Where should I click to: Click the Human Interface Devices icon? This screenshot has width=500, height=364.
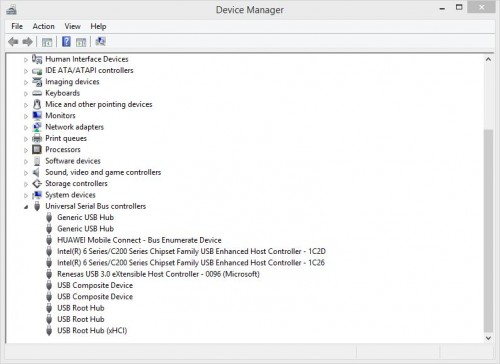coord(37,59)
